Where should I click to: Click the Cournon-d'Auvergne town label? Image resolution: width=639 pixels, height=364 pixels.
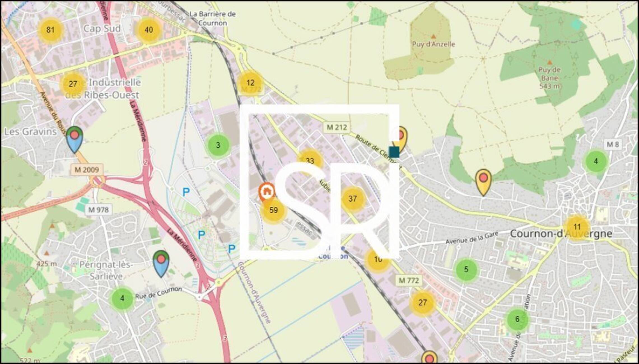click(x=561, y=234)
